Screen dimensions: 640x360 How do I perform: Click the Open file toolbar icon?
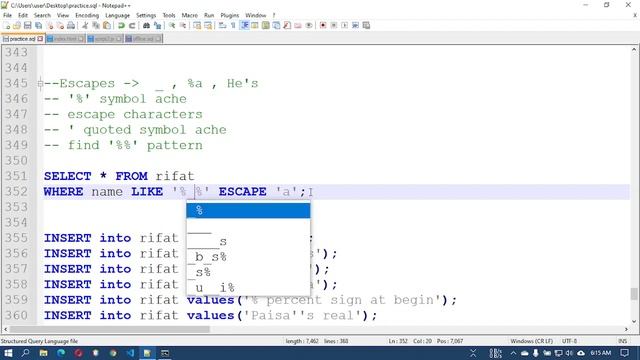[17, 25]
